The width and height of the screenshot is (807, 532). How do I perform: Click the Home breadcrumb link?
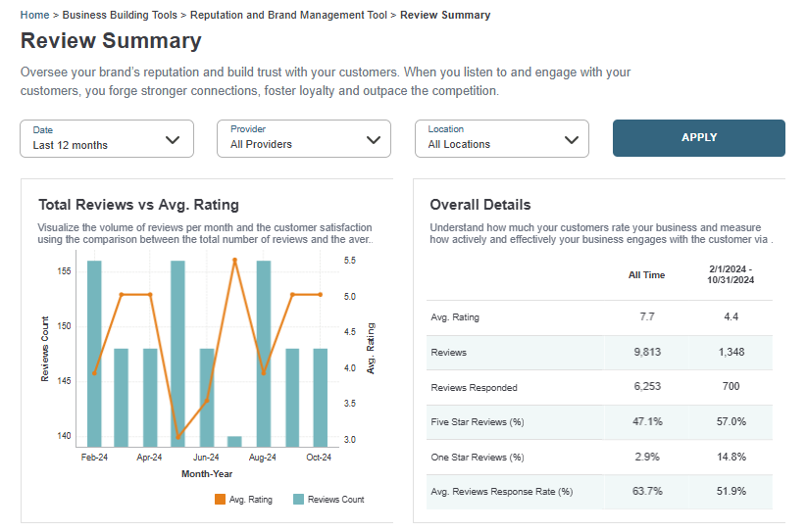34,16
